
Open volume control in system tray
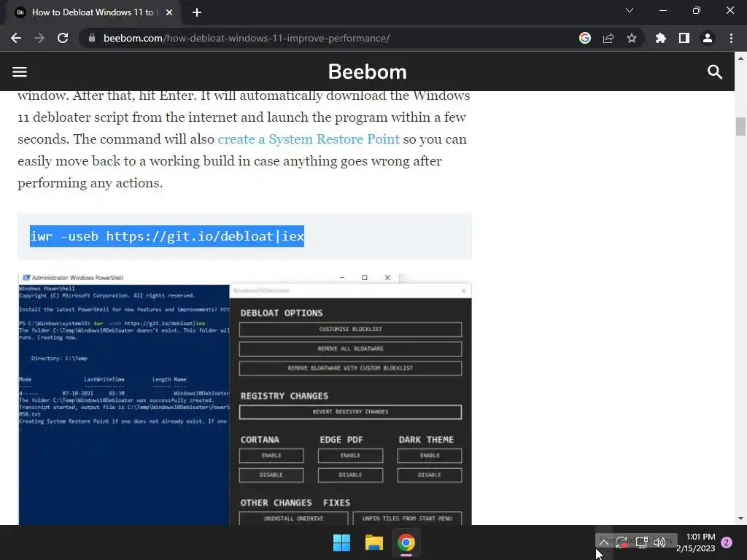point(659,542)
